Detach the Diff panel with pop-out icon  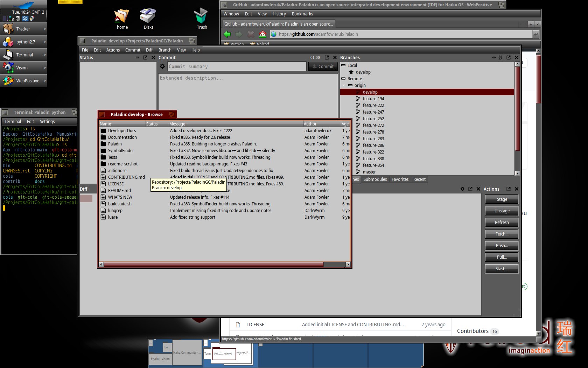(x=470, y=189)
